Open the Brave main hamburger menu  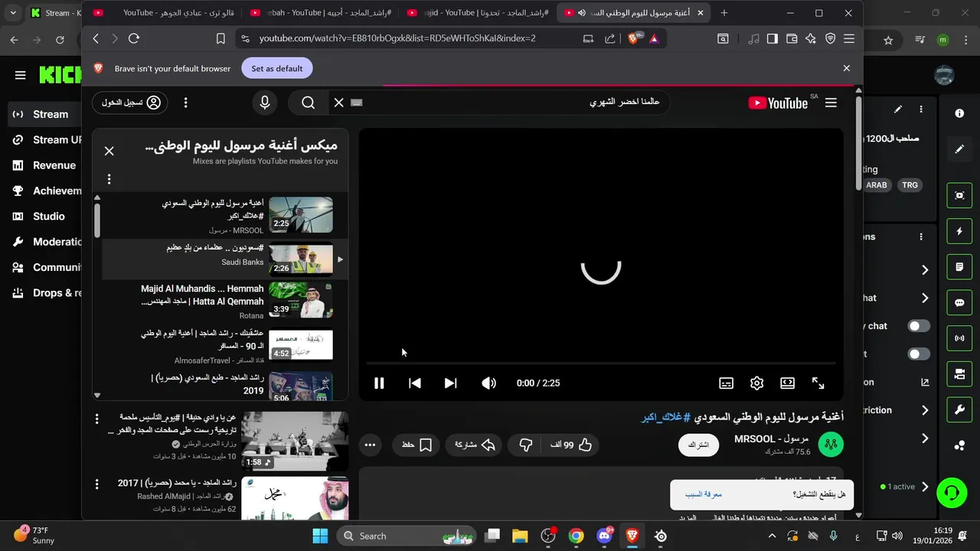point(849,38)
